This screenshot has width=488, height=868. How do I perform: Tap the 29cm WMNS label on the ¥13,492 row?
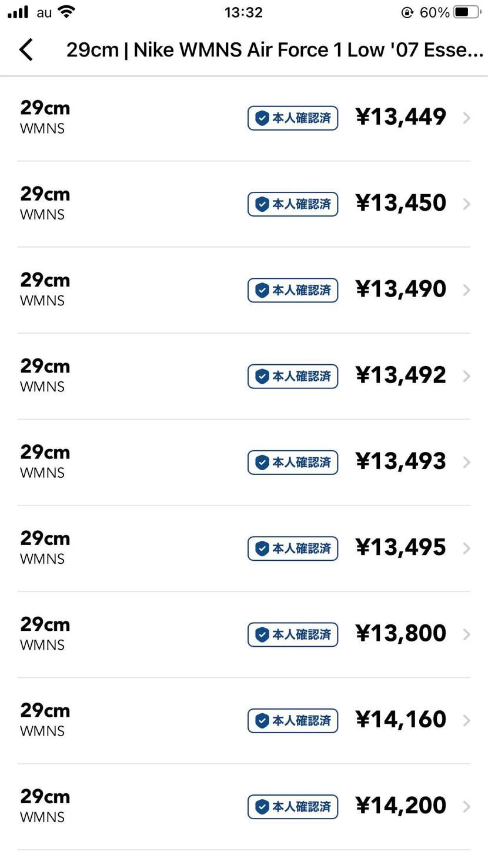45,375
